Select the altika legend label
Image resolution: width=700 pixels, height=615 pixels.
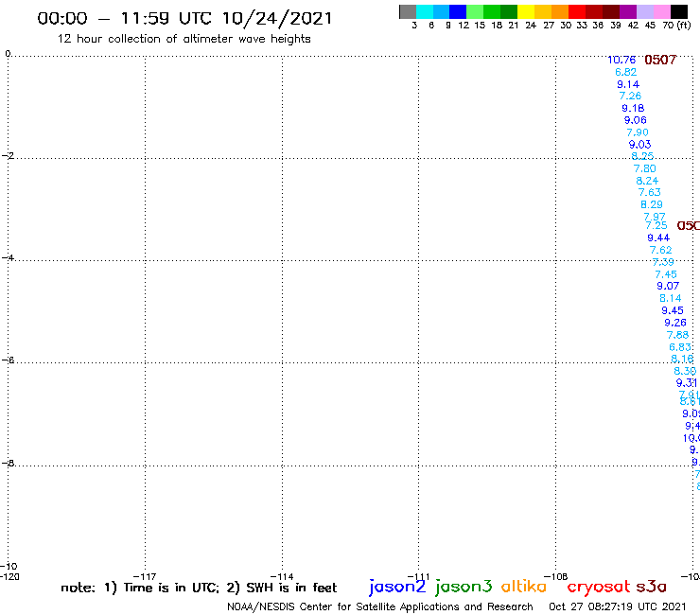pos(524,587)
